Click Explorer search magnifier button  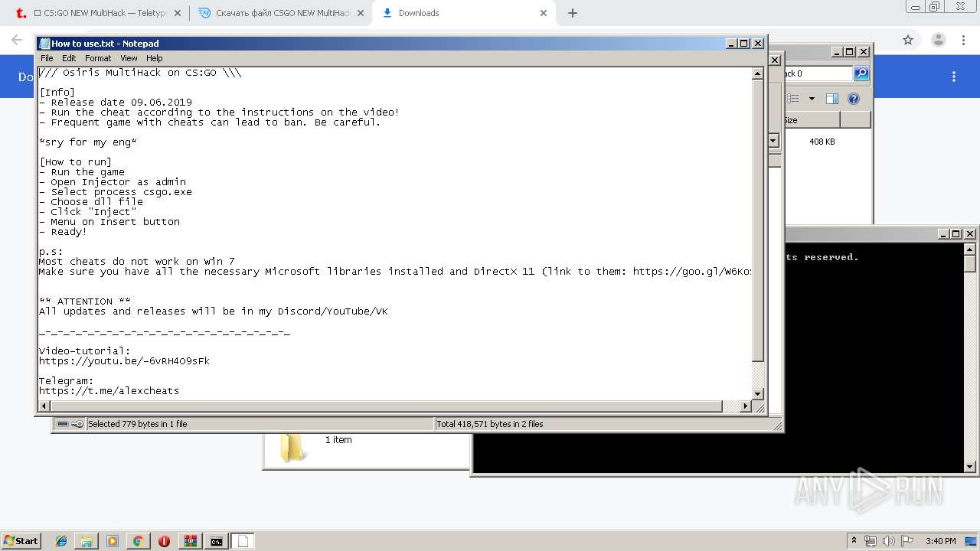(x=861, y=73)
